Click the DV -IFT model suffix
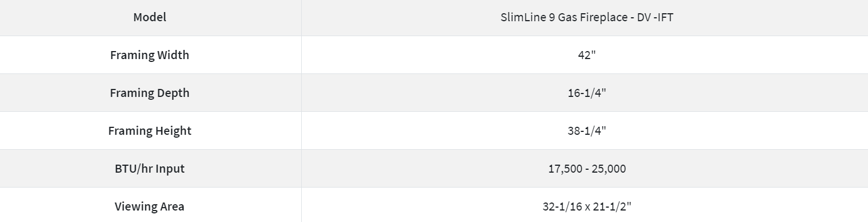 tap(655, 17)
